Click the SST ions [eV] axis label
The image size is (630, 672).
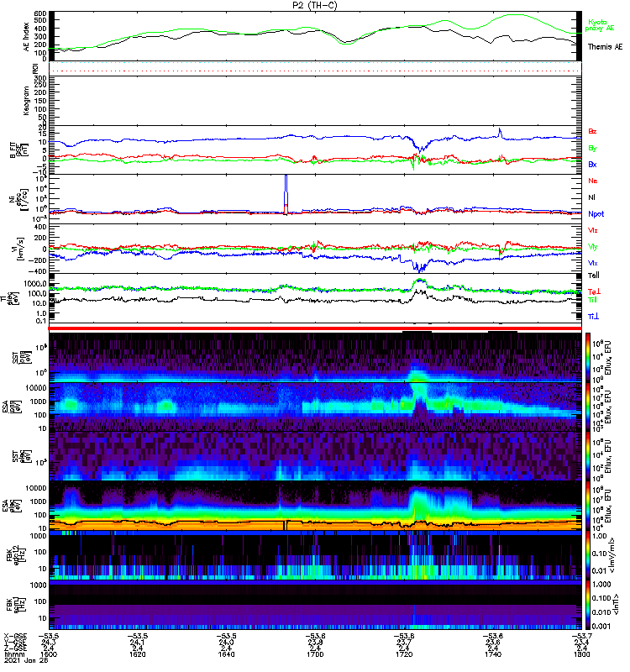22,358
